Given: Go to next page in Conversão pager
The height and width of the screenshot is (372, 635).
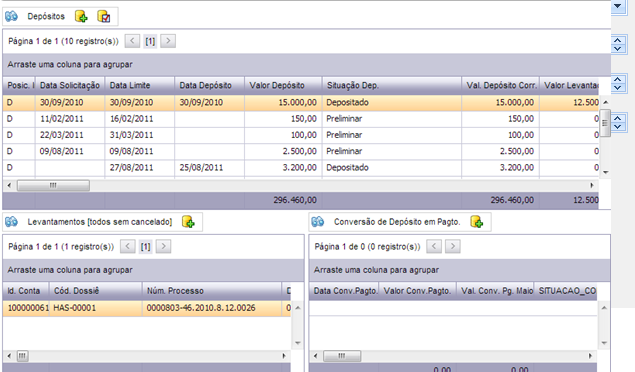Looking at the screenshot, I should (x=453, y=246).
